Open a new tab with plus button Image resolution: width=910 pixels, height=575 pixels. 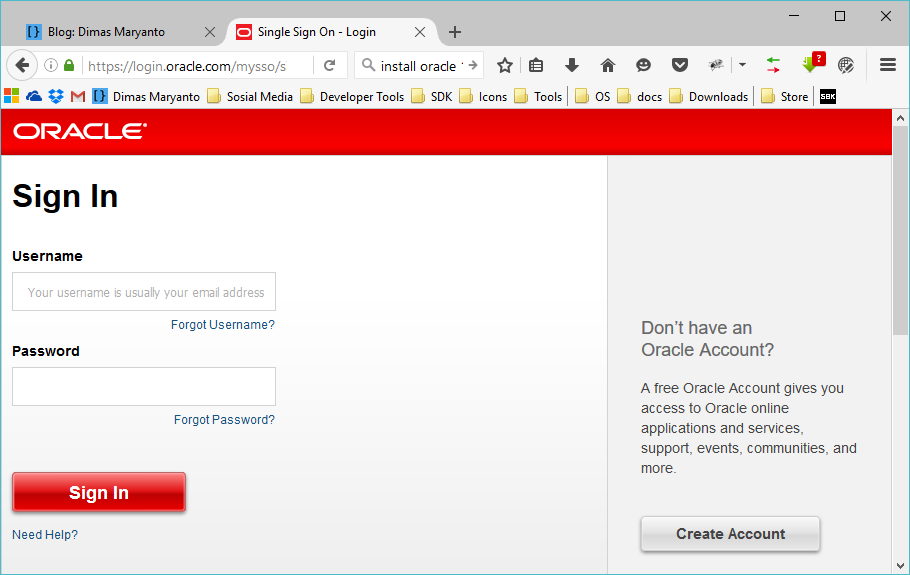(x=455, y=32)
